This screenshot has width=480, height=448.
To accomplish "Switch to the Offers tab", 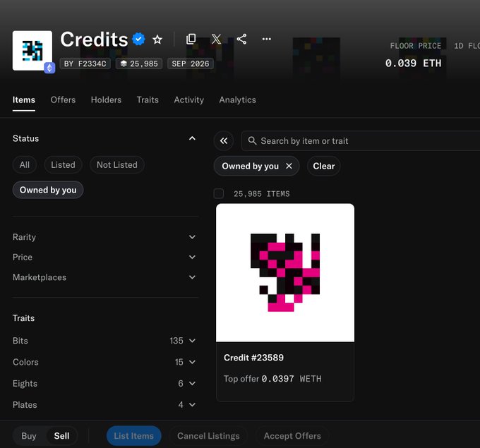I will pos(63,99).
